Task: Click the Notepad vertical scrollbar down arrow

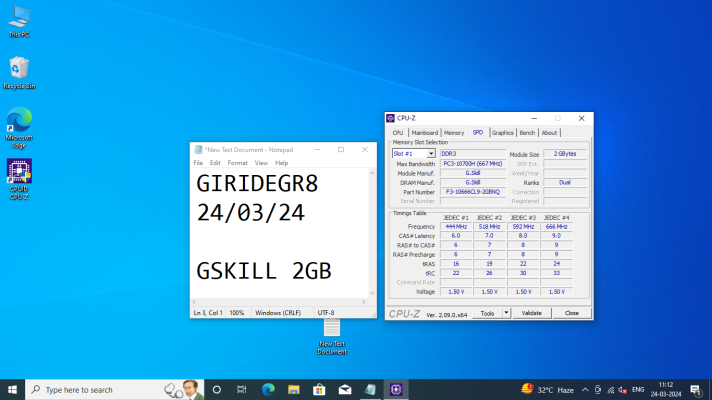Action: point(372,293)
